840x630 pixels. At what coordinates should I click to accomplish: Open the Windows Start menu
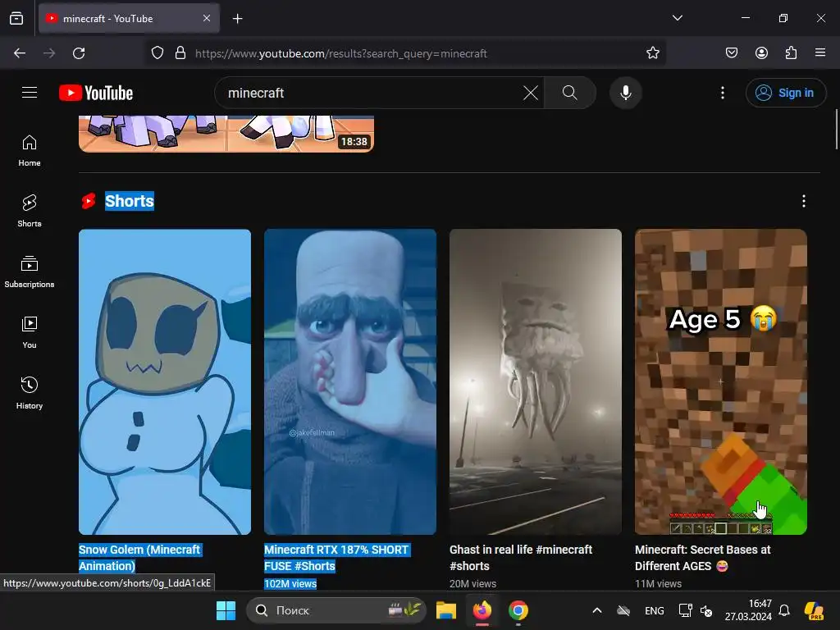pyautogui.click(x=226, y=610)
